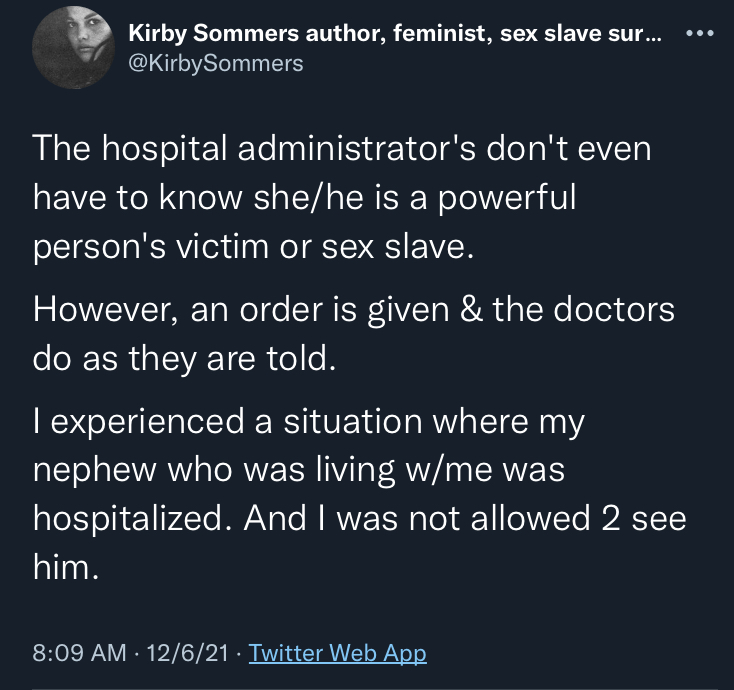
Task: Open the more options three-dot menu
Action: (700, 33)
